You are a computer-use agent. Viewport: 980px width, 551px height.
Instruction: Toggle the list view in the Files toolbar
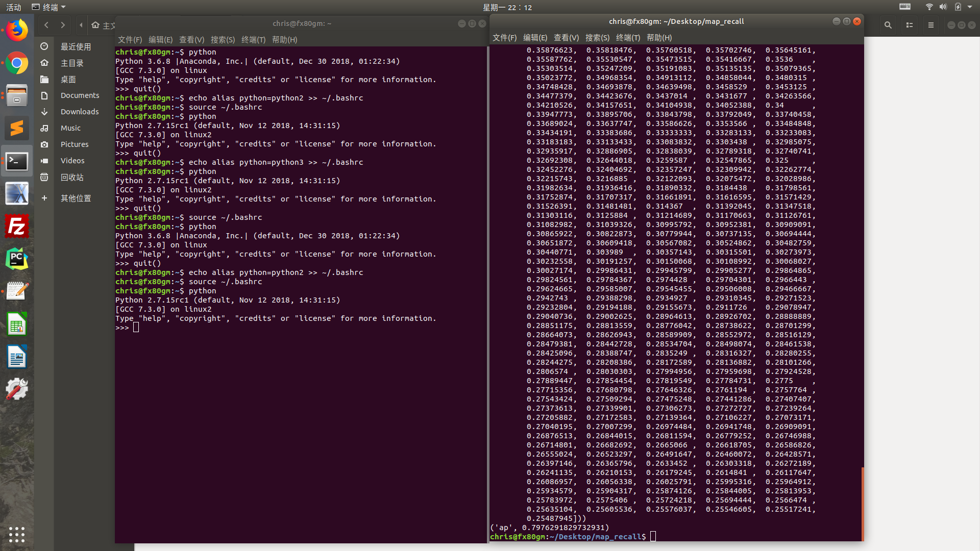tap(910, 24)
